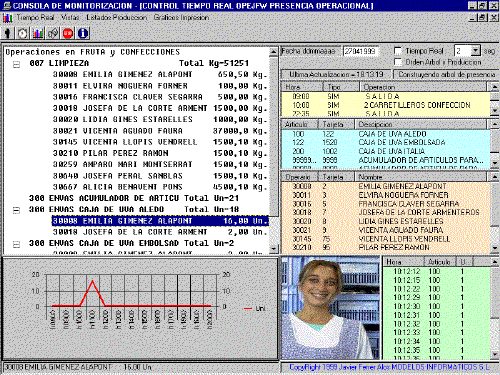Click the person silhouette toolbar icon
Viewport: 500px width, 375px height.
pos(8,33)
